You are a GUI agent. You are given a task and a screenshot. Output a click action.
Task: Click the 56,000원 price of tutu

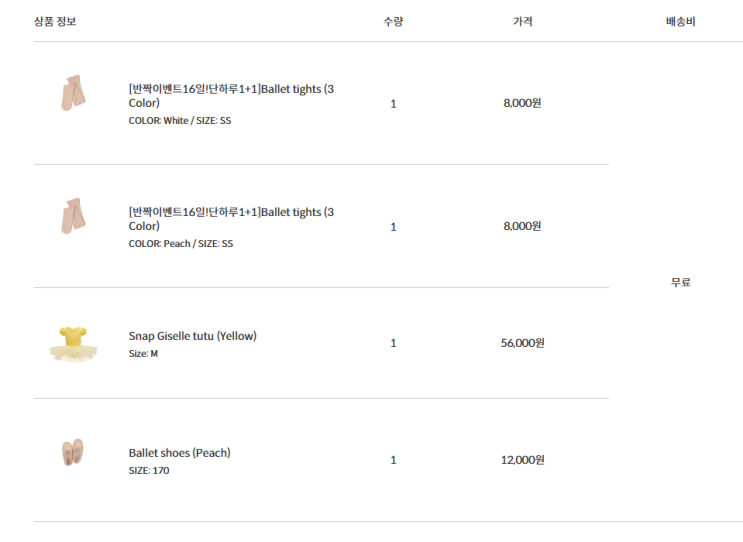click(x=522, y=343)
